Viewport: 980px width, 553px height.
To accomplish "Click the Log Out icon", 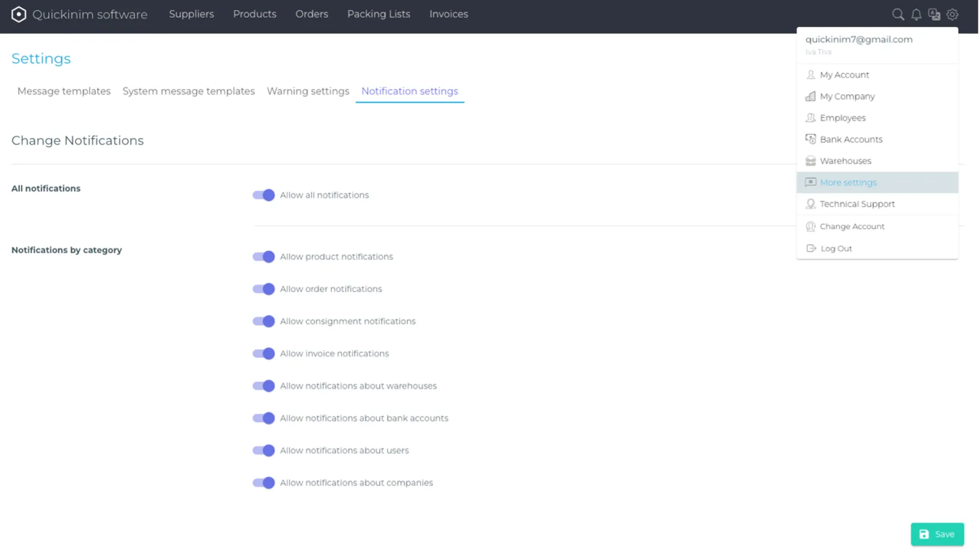I will [811, 248].
